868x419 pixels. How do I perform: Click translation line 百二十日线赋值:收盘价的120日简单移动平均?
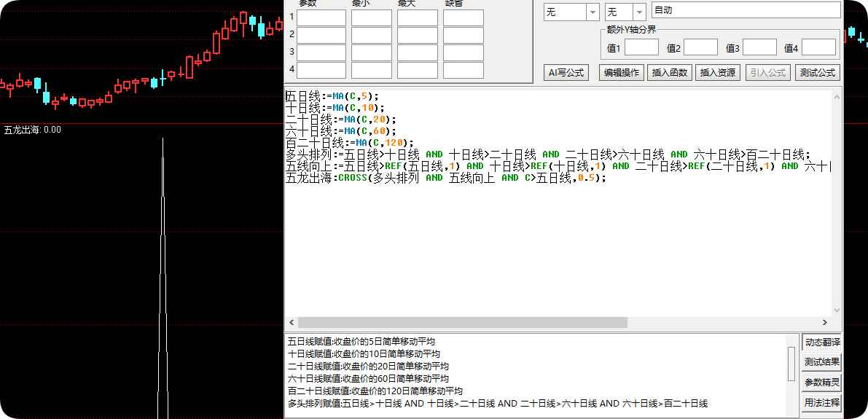375,391
